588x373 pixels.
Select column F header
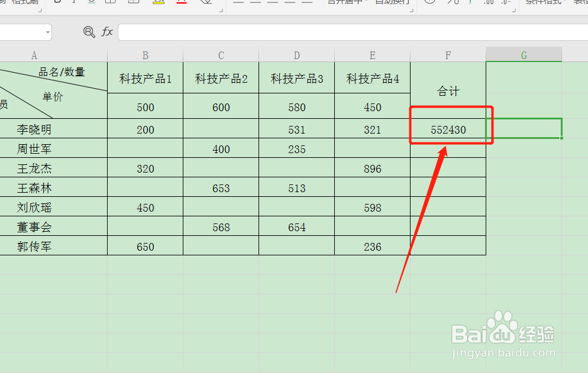(x=448, y=54)
